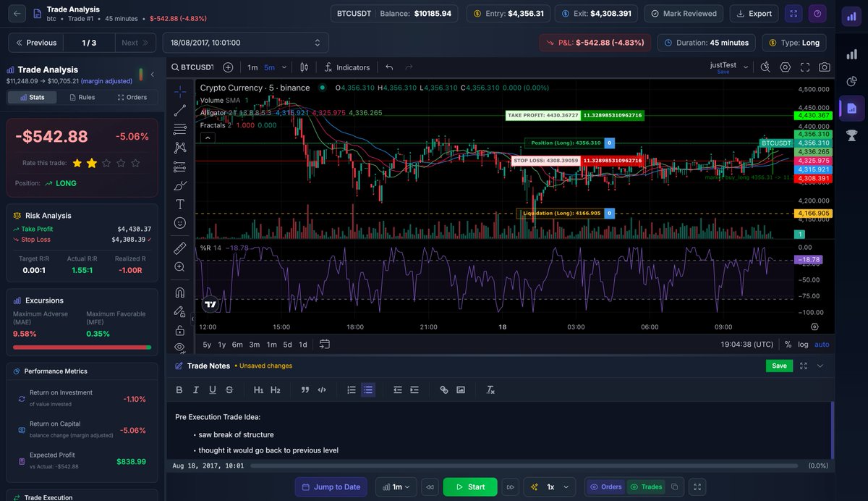868x501 pixels.
Task: Select the 1m chart interval
Action: click(252, 67)
